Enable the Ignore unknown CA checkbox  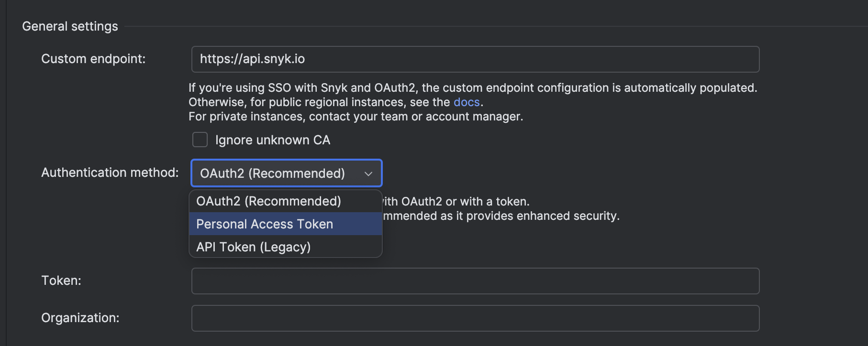(x=200, y=140)
